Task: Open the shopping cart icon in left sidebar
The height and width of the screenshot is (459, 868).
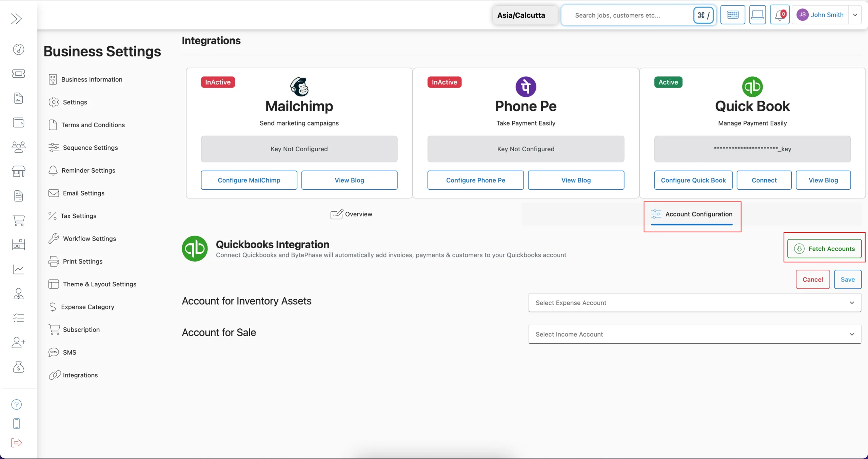Action: click(x=19, y=220)
